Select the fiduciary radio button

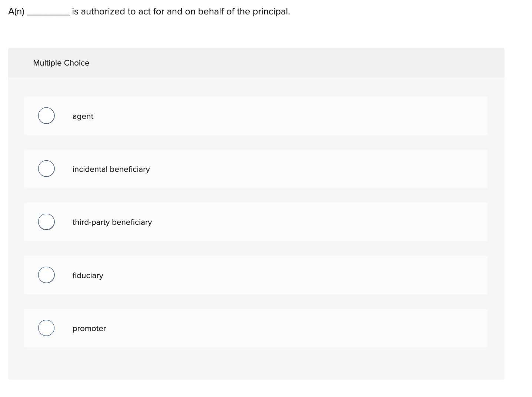pyautogui.click(x=46, y=275)
